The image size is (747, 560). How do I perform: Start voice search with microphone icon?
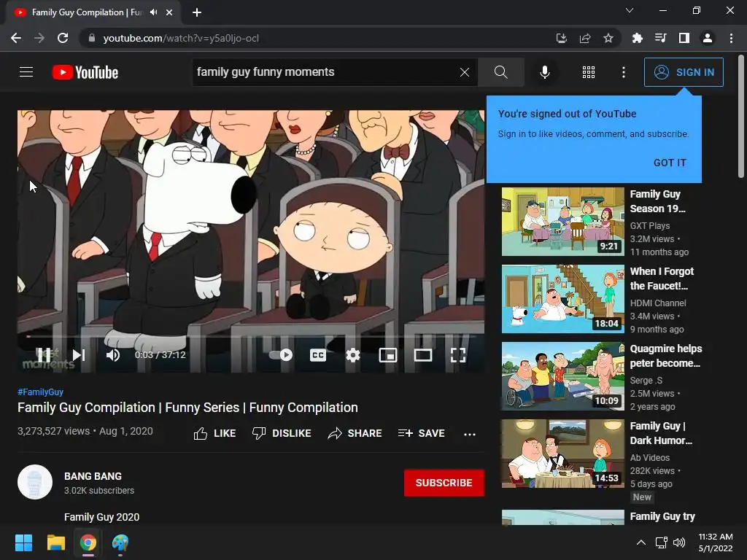click(x=544, y=72)
